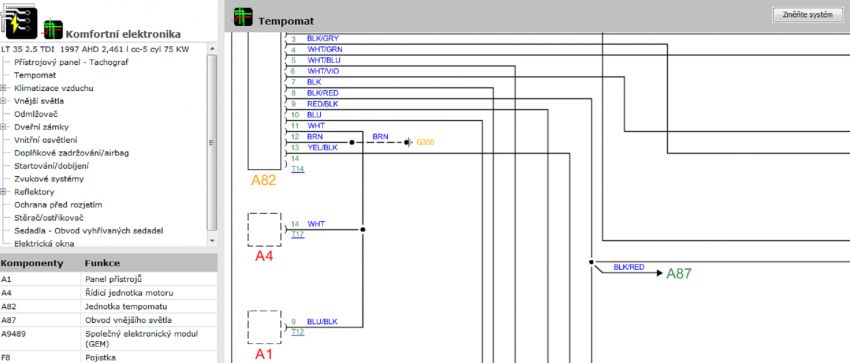The width and height of the screenshot is (850, 363).
Task: Click the wiring diagrams lightning icon
Action: [x=20, y=22]
